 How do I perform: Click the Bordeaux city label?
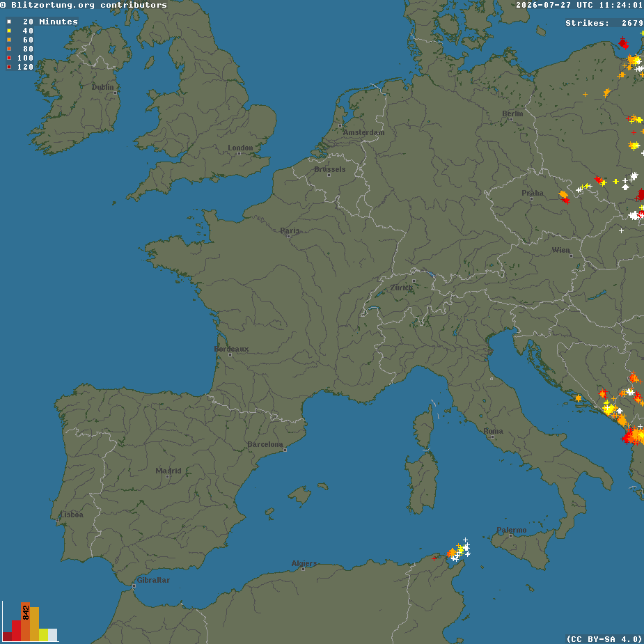(231, 349)
